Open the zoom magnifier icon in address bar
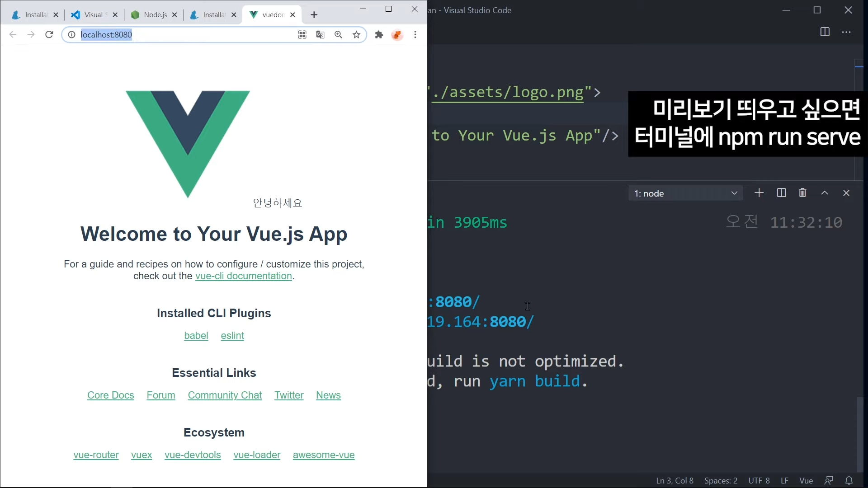868x488 pixels. point(338,35)
